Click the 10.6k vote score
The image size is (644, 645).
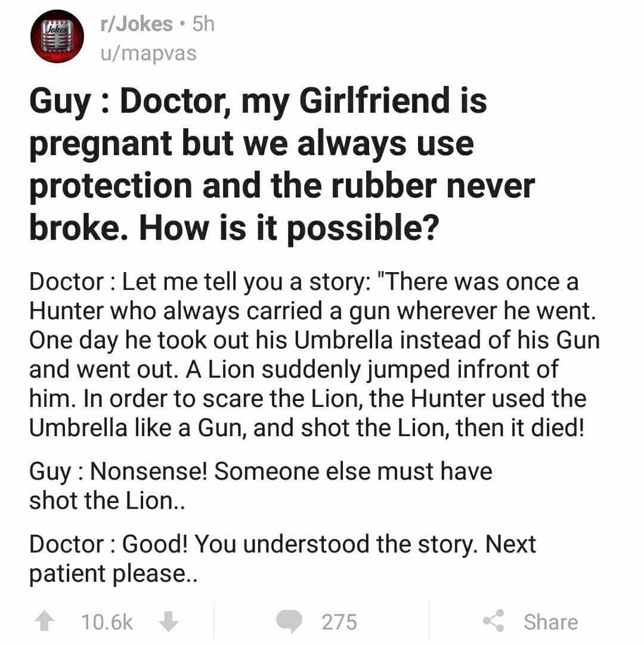[x=107, y=622]
